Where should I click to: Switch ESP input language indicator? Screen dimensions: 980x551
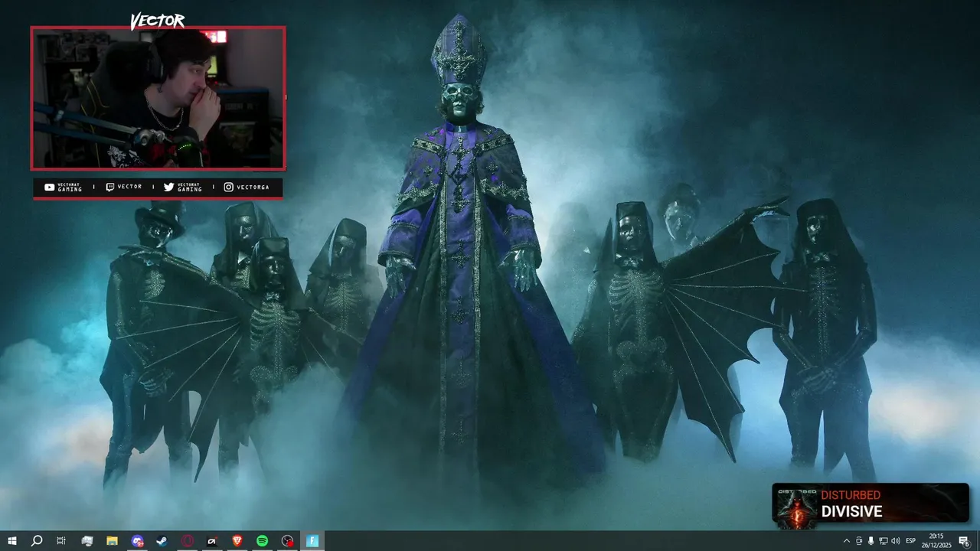(x=911, y=541)
